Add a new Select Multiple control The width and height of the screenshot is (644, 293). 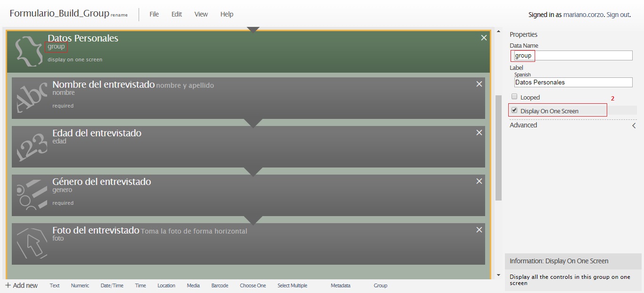coord(292,285)
